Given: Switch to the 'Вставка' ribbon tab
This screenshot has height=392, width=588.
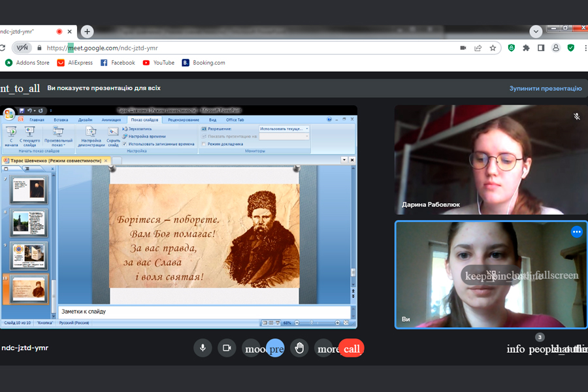Looking at the screenshot, I should pos(61,120).
